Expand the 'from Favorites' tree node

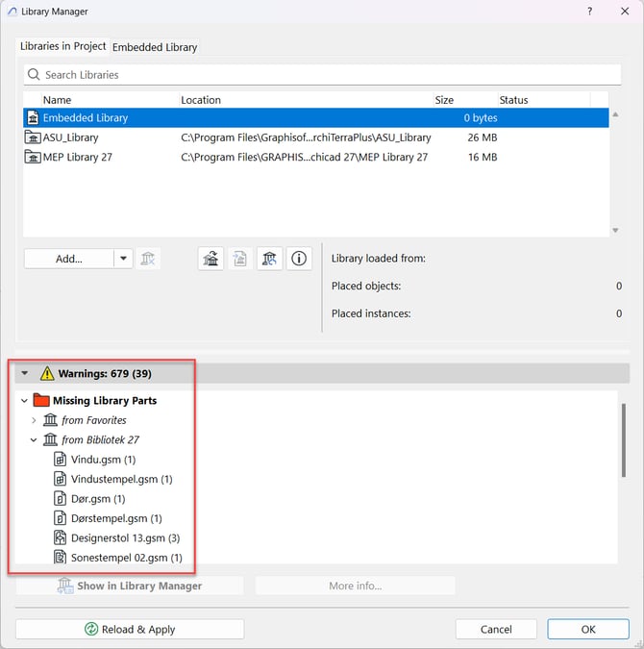[34, 420]
